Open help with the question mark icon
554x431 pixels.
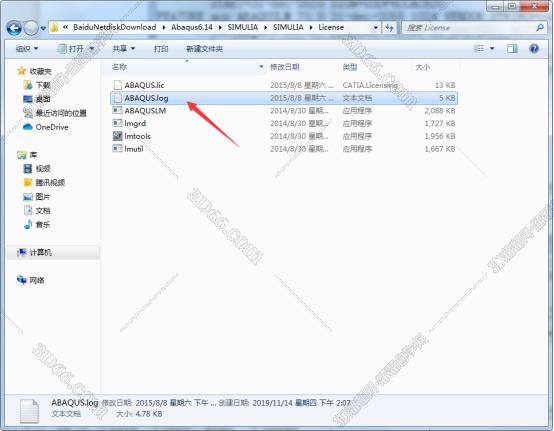point(534,48)
